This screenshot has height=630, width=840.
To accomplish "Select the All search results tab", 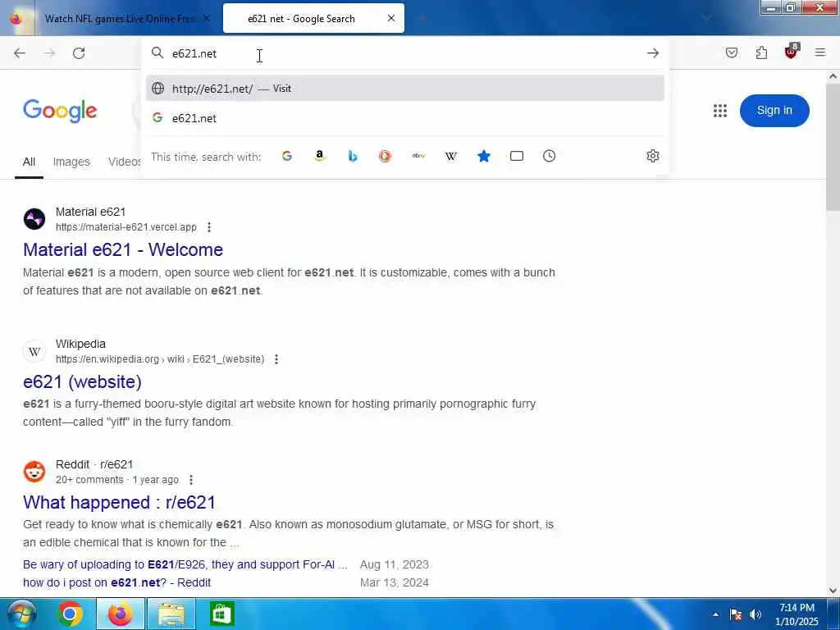I will [x=29, y=162].
